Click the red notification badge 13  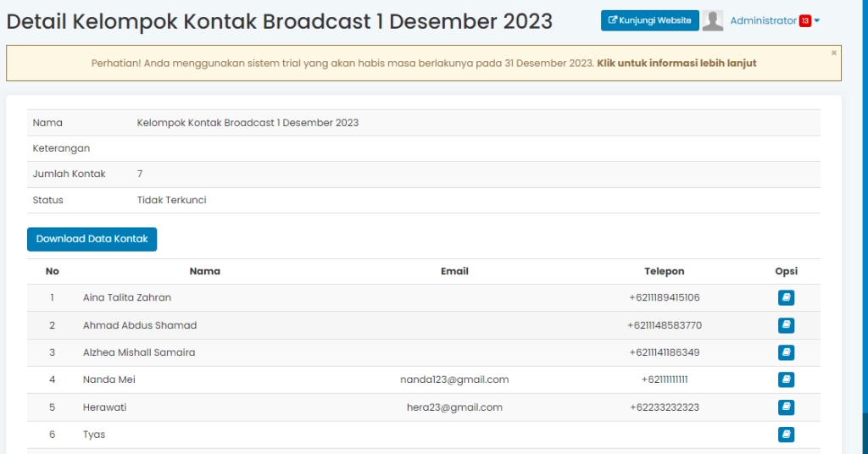click(x=805, y=20)
